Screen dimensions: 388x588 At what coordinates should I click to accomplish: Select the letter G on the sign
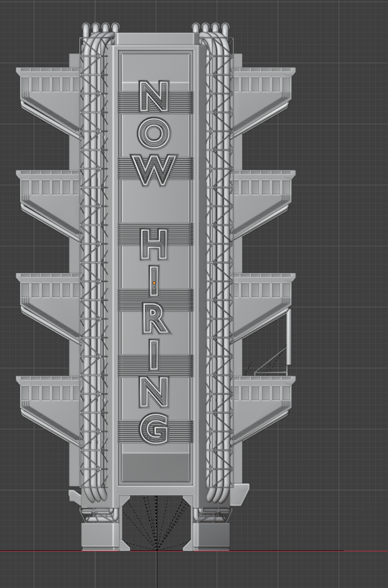click(155, 429)
